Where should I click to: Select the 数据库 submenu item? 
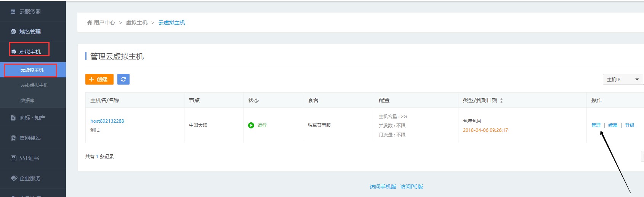point(27,101)
